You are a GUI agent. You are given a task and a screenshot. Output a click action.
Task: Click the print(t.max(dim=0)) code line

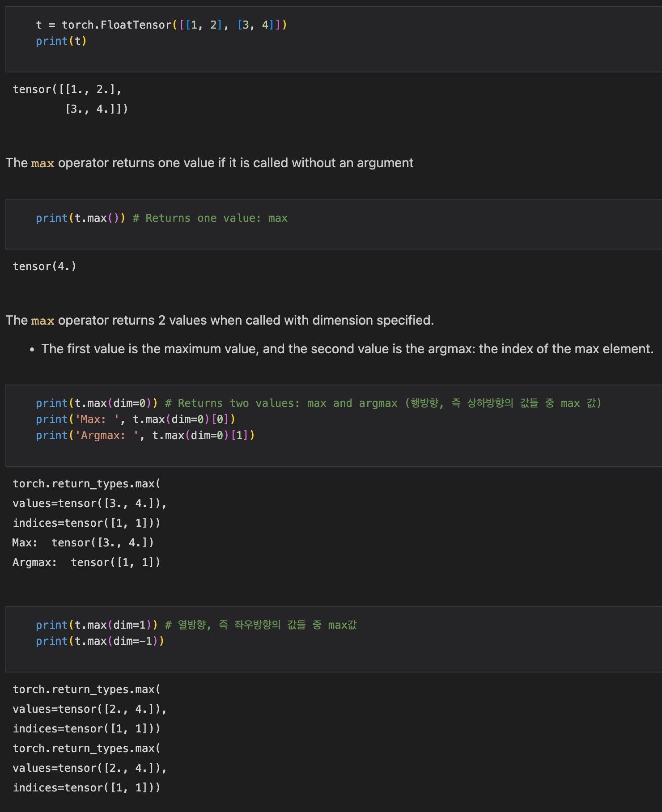[x=318, y=403]
